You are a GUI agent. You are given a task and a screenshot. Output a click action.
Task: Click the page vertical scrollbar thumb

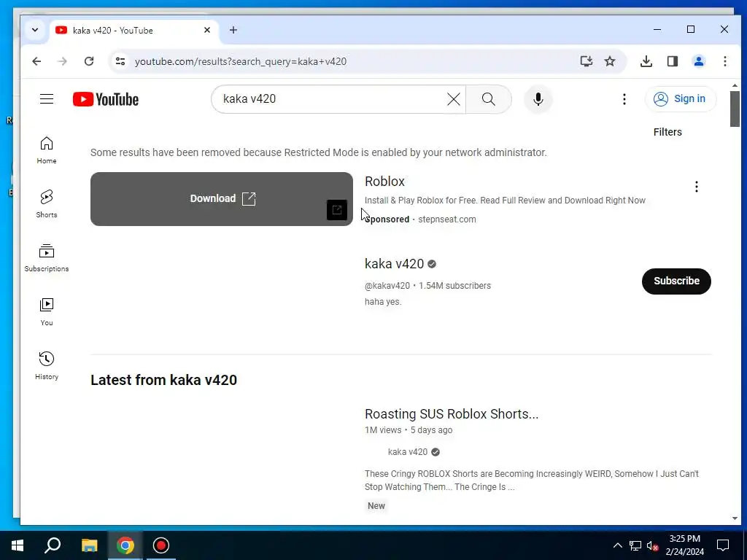735,109
